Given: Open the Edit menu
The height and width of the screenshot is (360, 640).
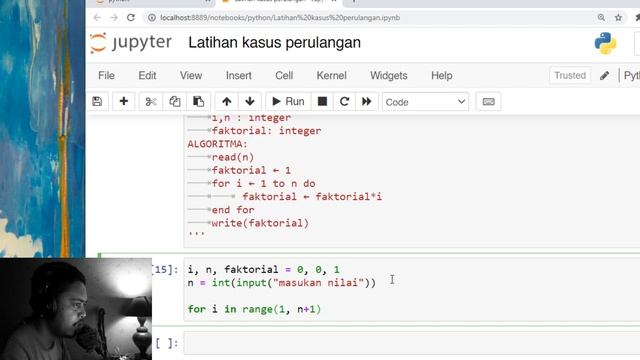Looking at the screenshot, I should 147,76.
